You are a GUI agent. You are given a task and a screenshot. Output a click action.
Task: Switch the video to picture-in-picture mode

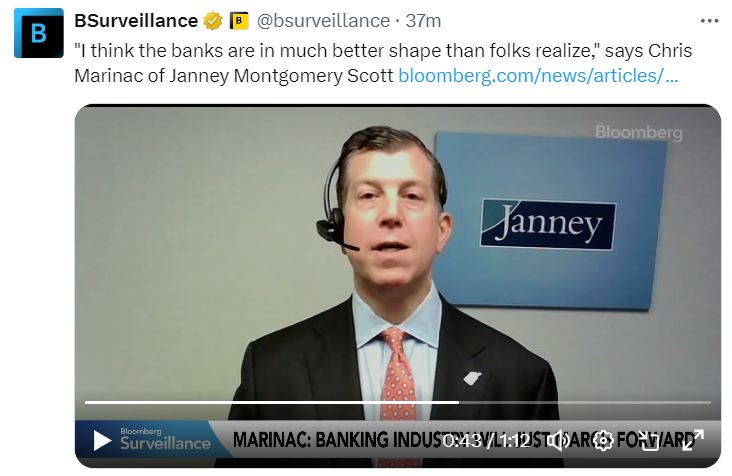click(648, 440)
